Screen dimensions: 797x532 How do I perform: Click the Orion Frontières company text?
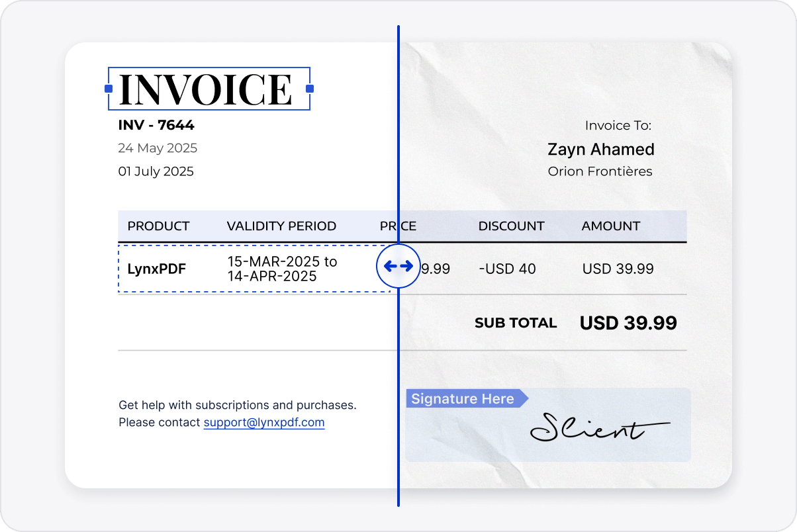[x=600, y=171]
